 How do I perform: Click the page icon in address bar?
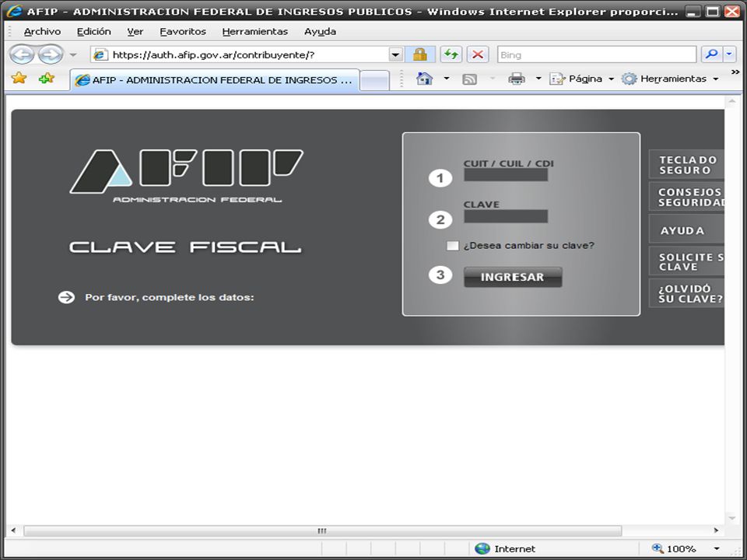[100, 54]
